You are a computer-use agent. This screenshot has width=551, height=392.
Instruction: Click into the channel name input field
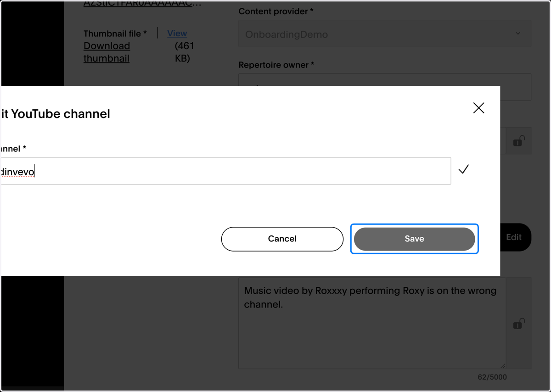(x=226, y=171)
